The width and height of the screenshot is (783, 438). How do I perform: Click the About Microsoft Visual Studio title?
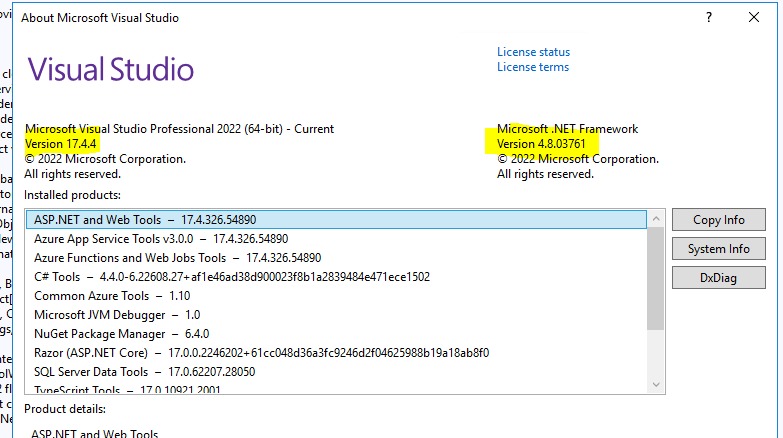tap(100, 18)
